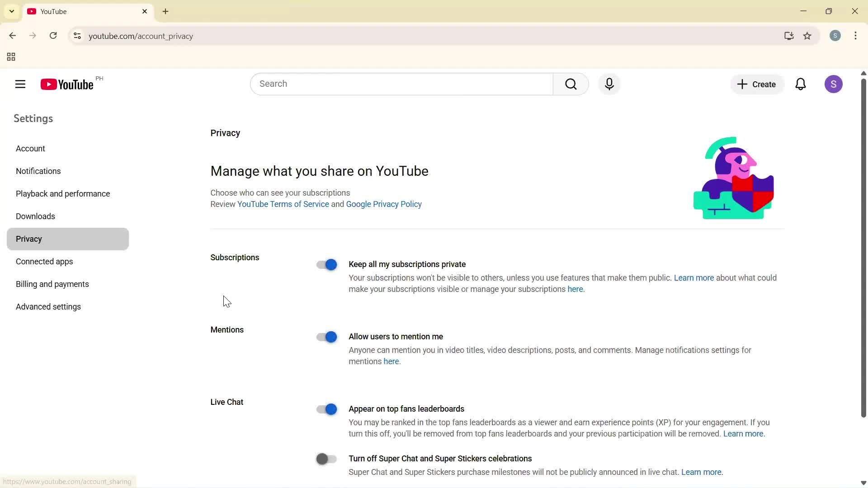Open YouTube Terms of Service link
The height and width of the screenshot is (488, 868).
point(283,204)
